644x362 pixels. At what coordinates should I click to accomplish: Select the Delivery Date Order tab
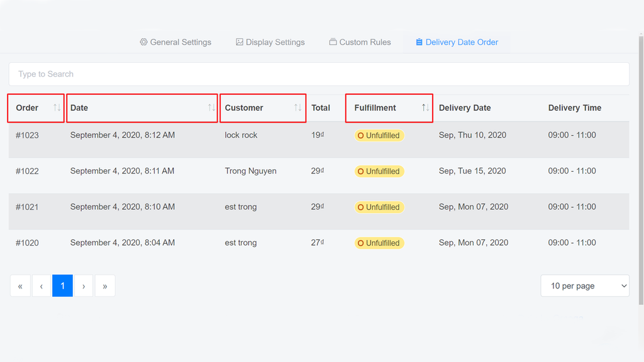point(457,42)
